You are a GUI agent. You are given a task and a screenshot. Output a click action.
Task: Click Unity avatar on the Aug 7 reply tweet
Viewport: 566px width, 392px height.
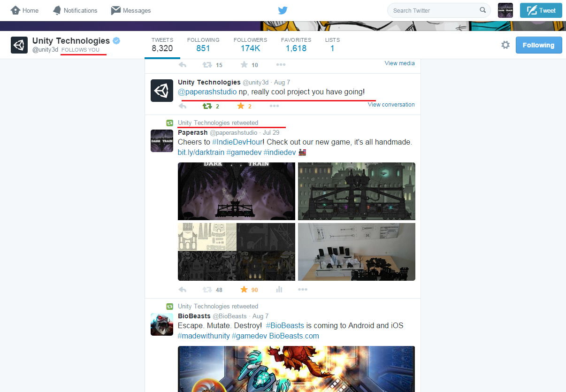tap(162, 91)
